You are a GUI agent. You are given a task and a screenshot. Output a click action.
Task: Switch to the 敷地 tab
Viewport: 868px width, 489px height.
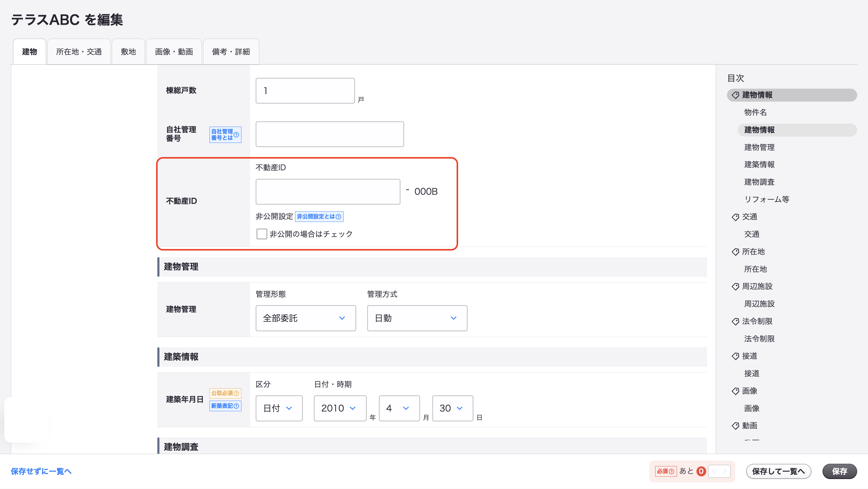point(128,52)
